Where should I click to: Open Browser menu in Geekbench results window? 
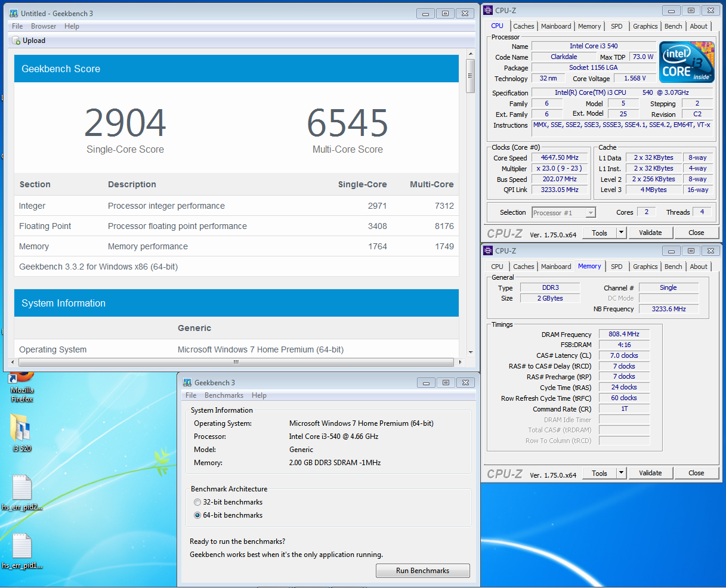click(x=44, y=26)
